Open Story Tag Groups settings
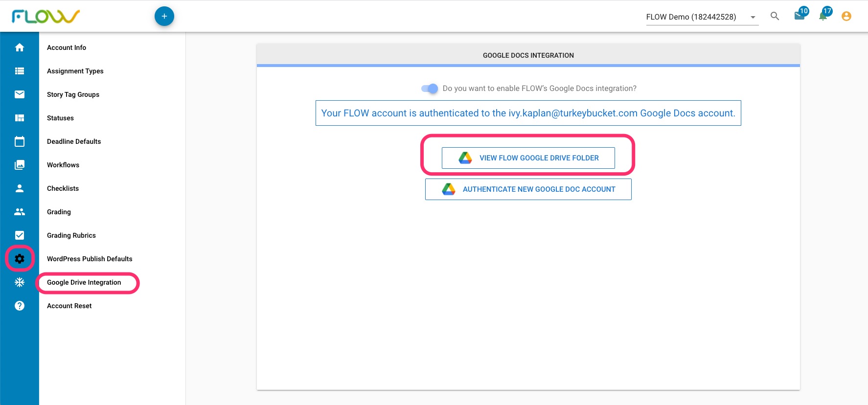The height and width of the screenshot is (405, 868). click(x=73, y=94)
